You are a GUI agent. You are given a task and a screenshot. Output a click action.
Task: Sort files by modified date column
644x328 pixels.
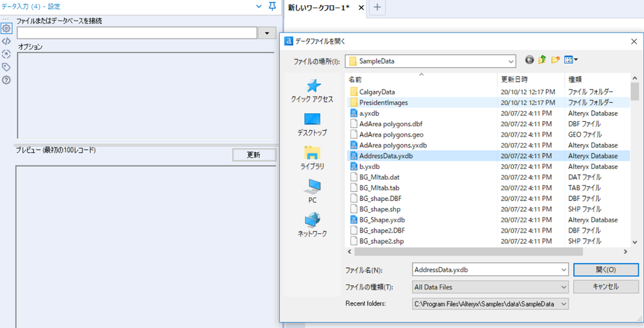pyautogui.click(x=531, y=79)
